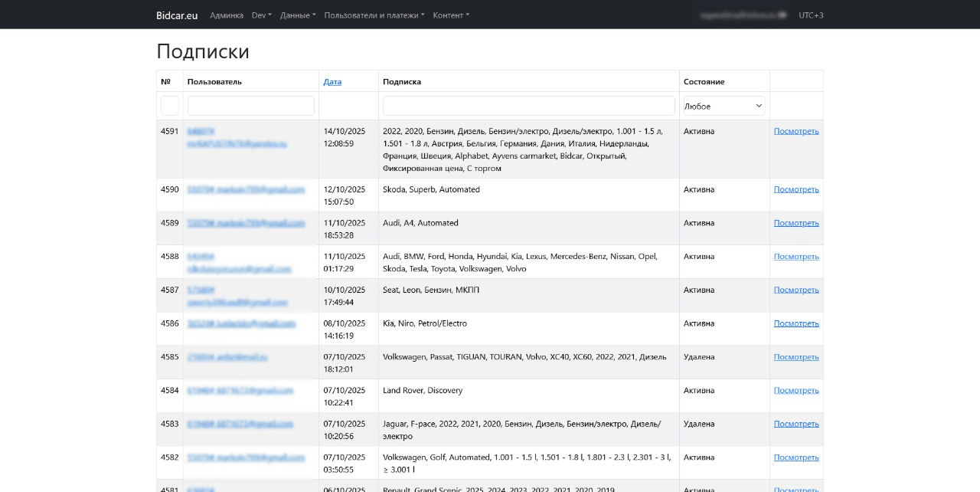Viewport: 980px width, 492px height.
Task: Click Посмотреть for Skoda Superb subscription
Action: point(796,189)
